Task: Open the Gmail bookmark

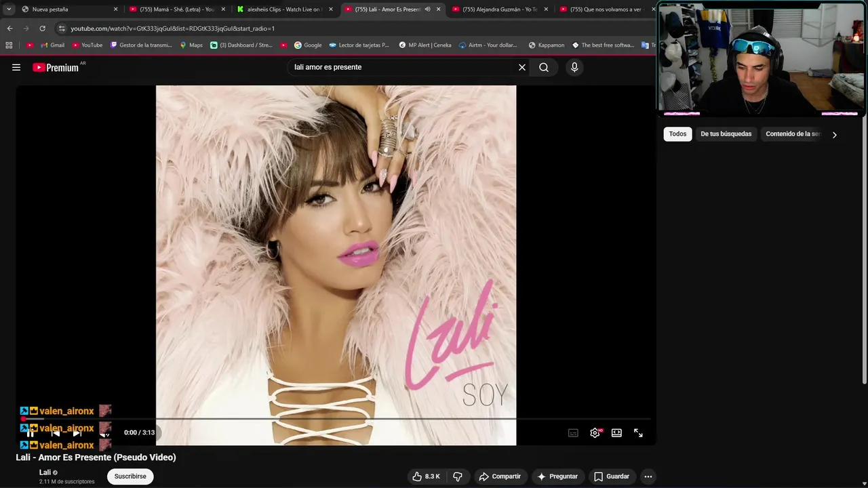Action: tap(53, 45)
